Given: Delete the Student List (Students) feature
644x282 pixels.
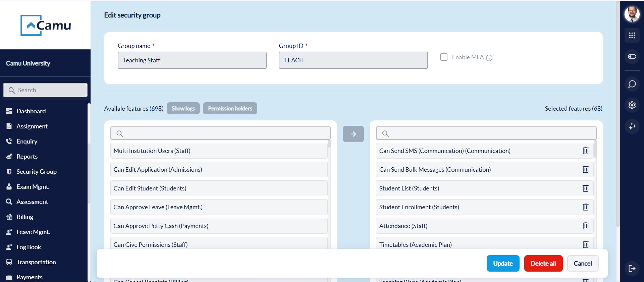Looking at the screenshot, I should point(585,188).
